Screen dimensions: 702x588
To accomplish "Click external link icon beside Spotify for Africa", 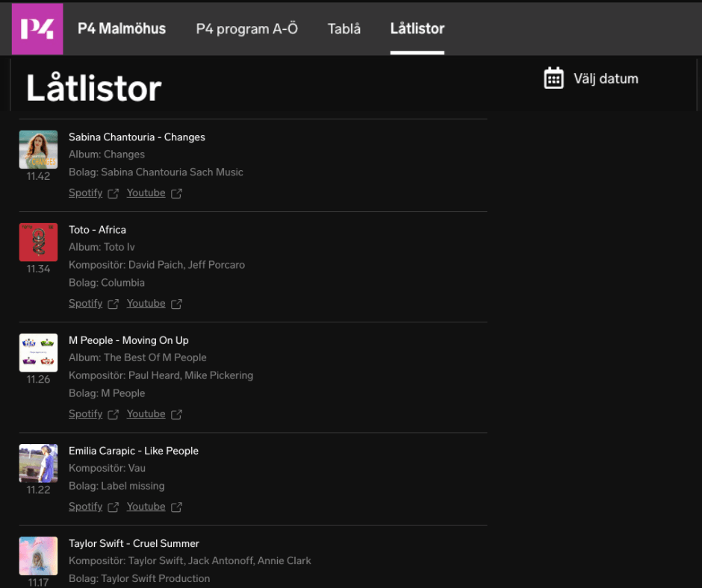I will pyautogui.click(x=113, y=304).
